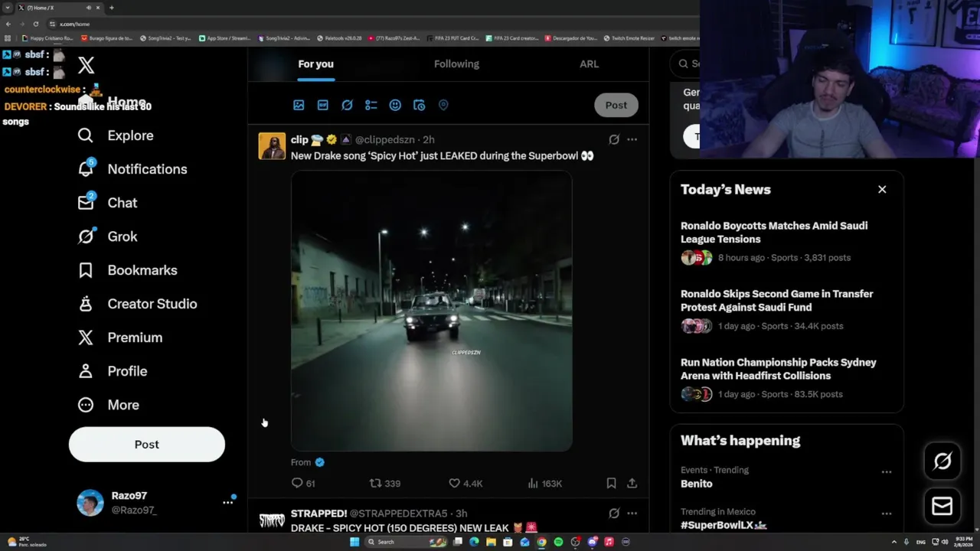Image resolution: width=980 pixels, height=551 pixels.
Task: Click the composer Post button
Action: (616, 105)
